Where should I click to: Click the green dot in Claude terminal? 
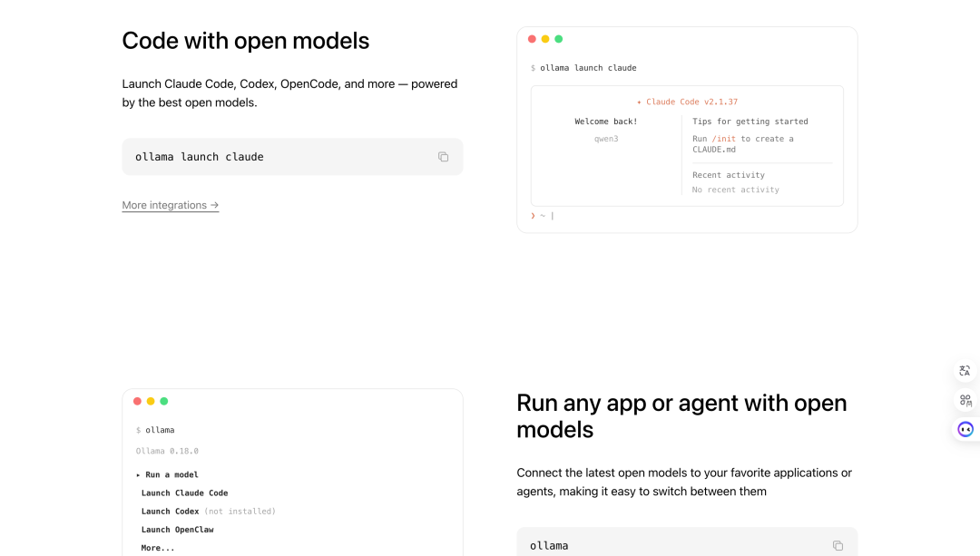[559, 39]
